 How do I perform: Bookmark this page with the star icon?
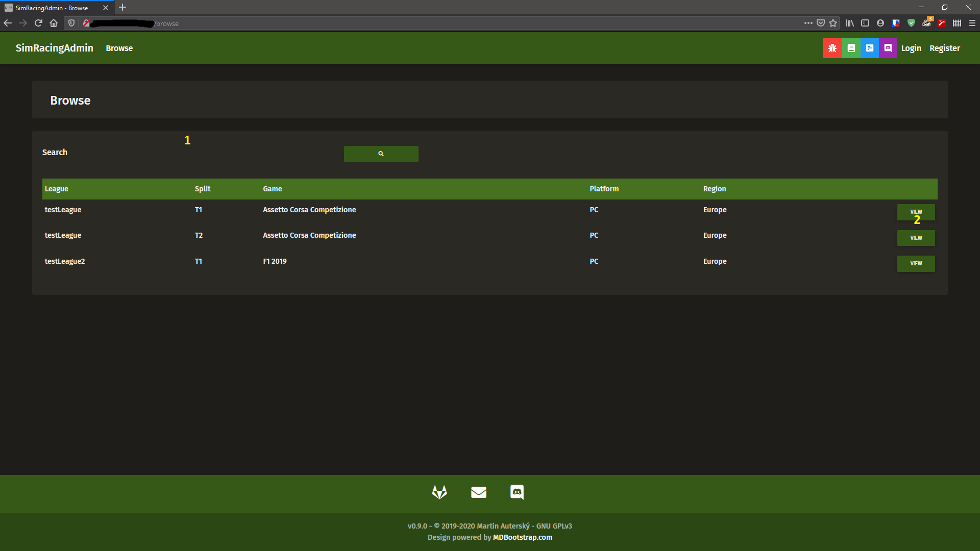tap(833, 23)
